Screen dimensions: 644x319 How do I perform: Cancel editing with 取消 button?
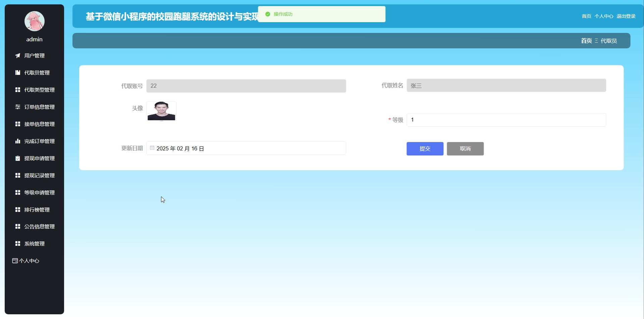point(465,149)
